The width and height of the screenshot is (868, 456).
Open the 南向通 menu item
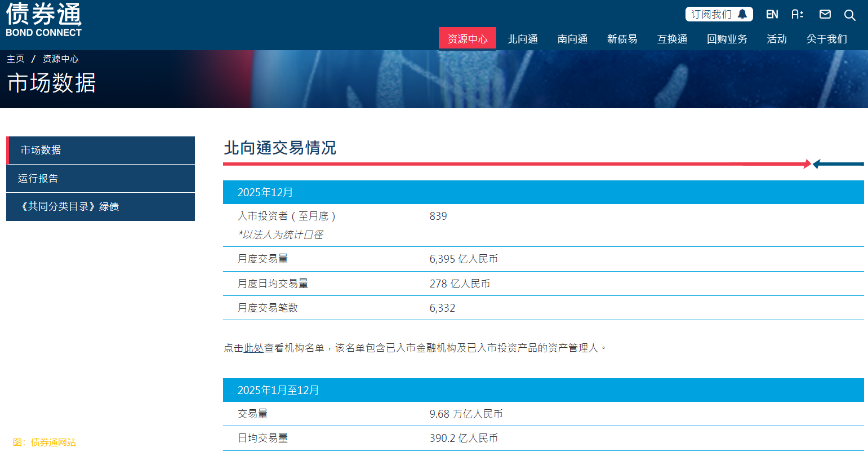click(572, 39)
